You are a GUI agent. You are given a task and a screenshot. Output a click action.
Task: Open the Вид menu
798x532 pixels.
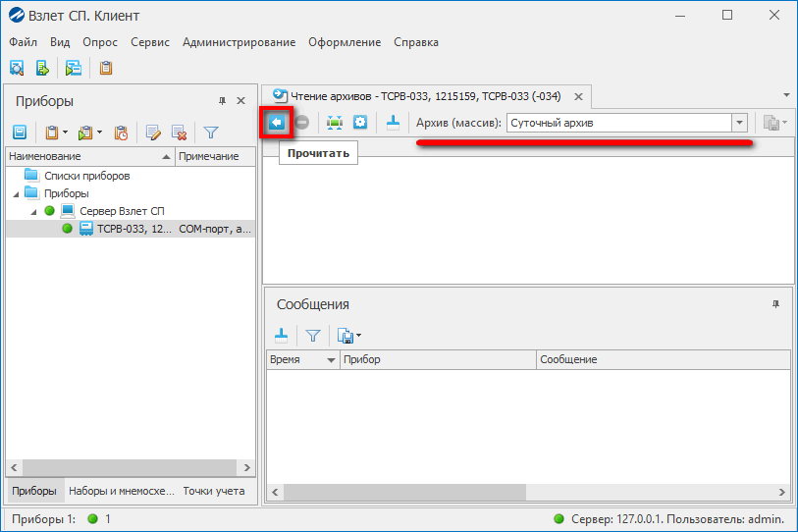point(60,42)
